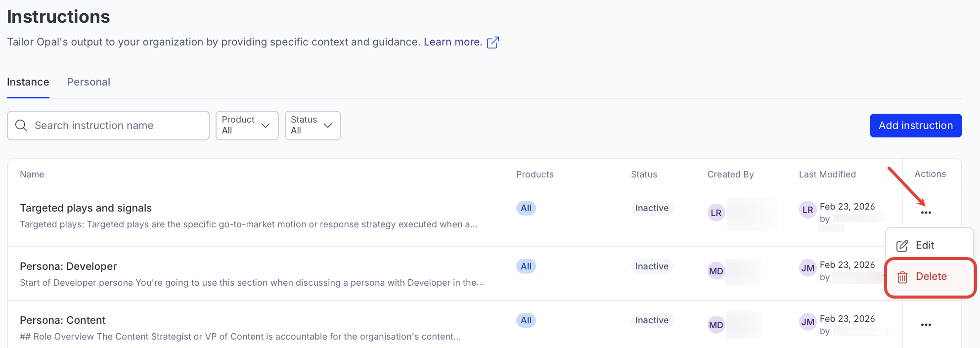Image resolution: width=980 pixels, height=348 pixels.
Task: Open the Persona: Developer instruction
Action: click(68, 266)
